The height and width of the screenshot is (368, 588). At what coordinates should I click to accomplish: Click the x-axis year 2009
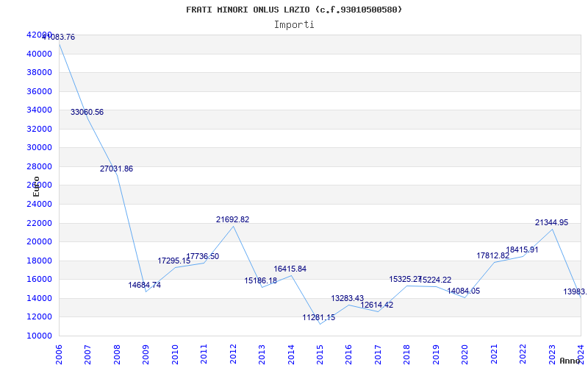(x=146, y=355)
